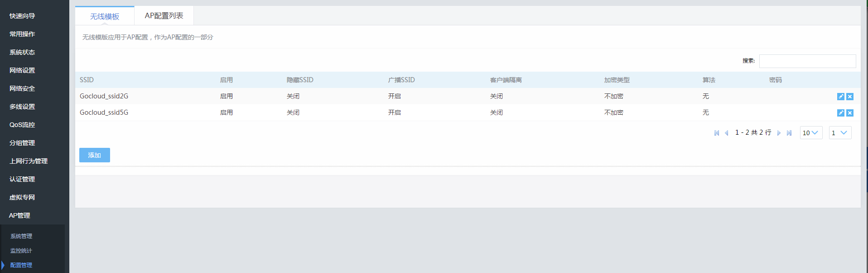Switch to the AP配置列表 tab

pos(164,16)
